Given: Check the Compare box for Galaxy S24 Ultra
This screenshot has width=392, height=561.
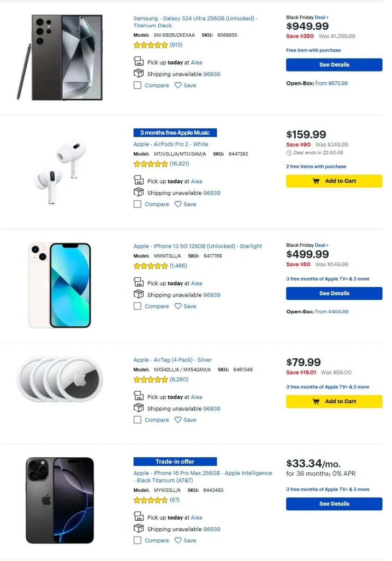Looking at the screenshot, I should click(137, 85).
